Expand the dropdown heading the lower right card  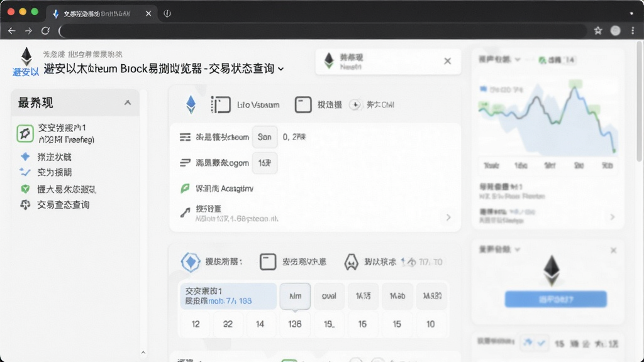point(518,250)
